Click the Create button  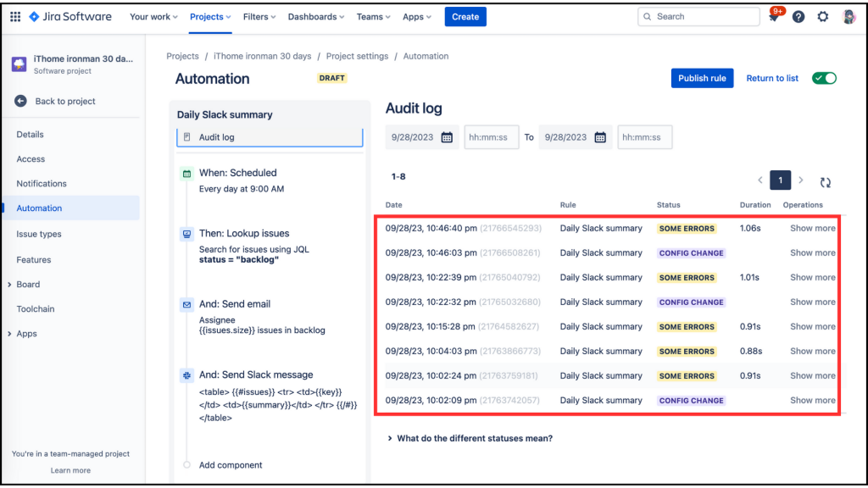coord(465,17)
